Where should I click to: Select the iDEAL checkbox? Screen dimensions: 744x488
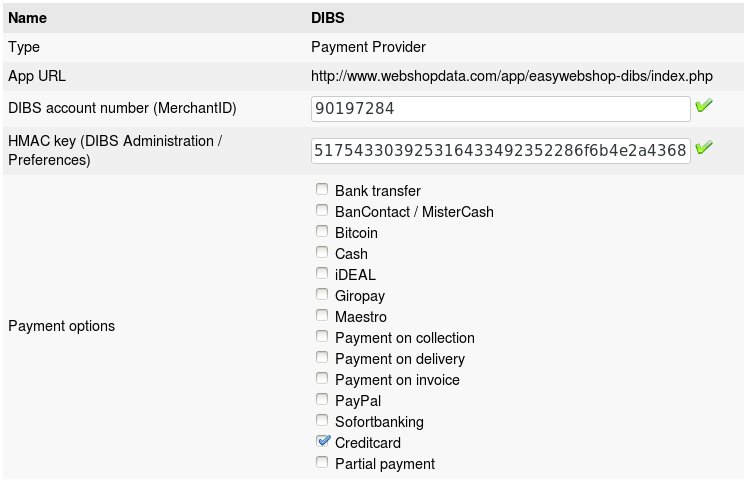coord(322,274)
